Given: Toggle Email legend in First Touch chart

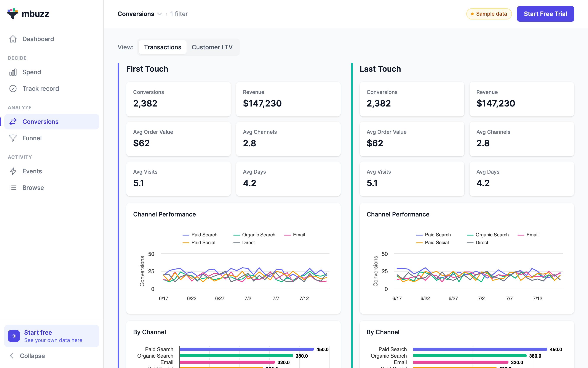Looking at the screenshot, I should (x=294, y=235).
